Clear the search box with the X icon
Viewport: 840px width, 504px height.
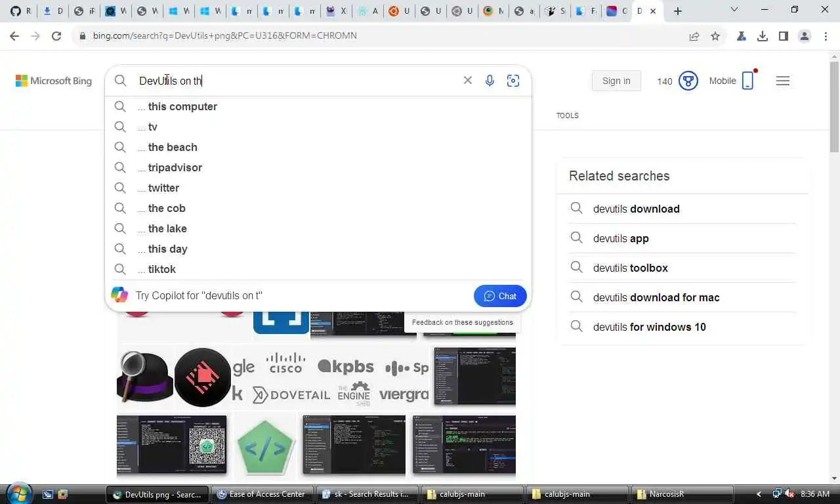468,80
